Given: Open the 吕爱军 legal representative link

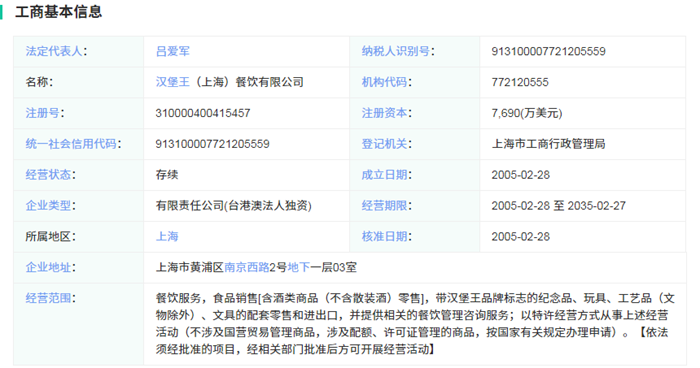Looking at the screenshot, I should pos(173,51).
